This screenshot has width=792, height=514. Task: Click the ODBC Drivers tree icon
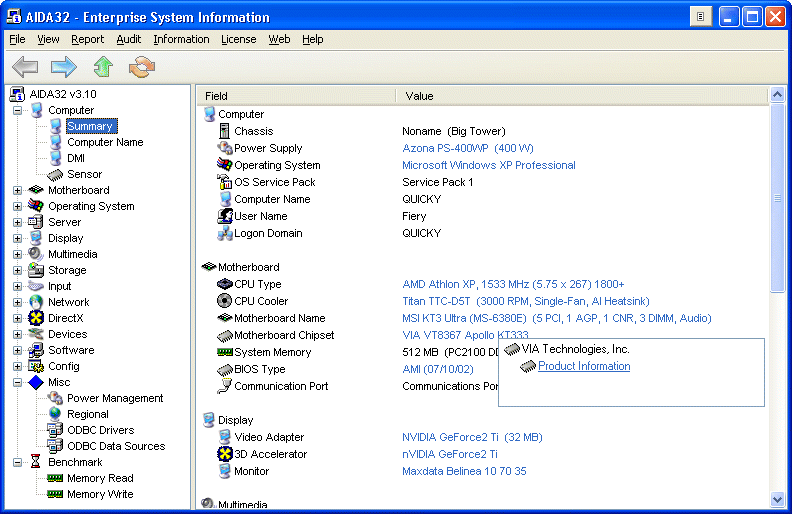click(x=55, y=430)
